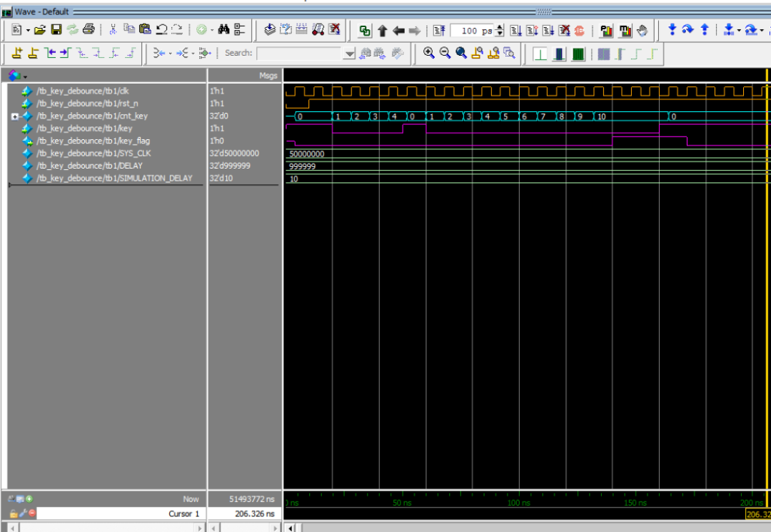The image size is (771, 532).
Task: Click the red delete cursor icon
Action: [31, 513]
